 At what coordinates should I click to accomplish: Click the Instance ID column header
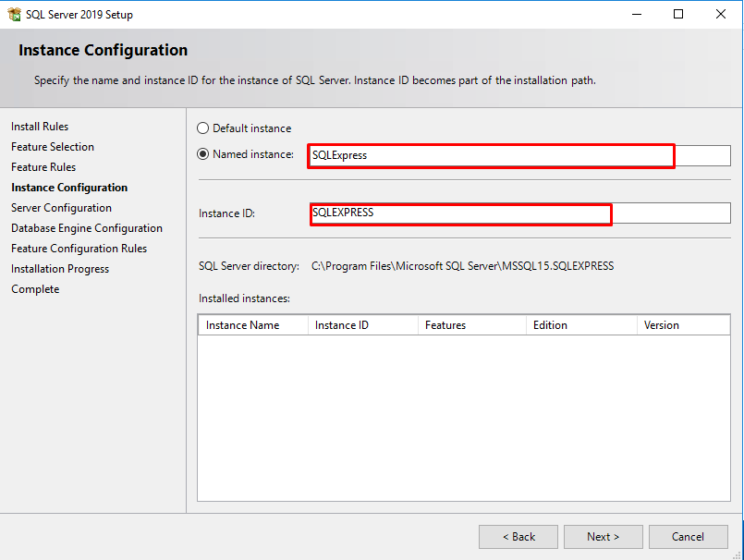363,325
